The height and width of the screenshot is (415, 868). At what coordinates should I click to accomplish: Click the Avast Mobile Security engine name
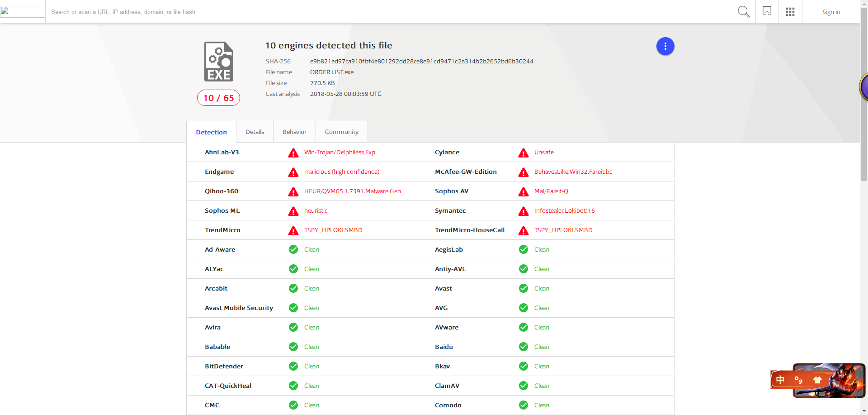pos(239,308)
